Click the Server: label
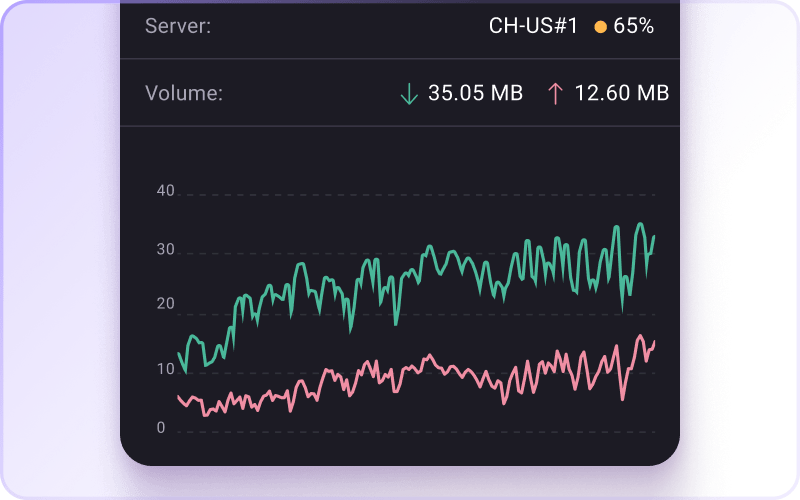The width and height of the screenshot is (800, 500). (178, 26)
